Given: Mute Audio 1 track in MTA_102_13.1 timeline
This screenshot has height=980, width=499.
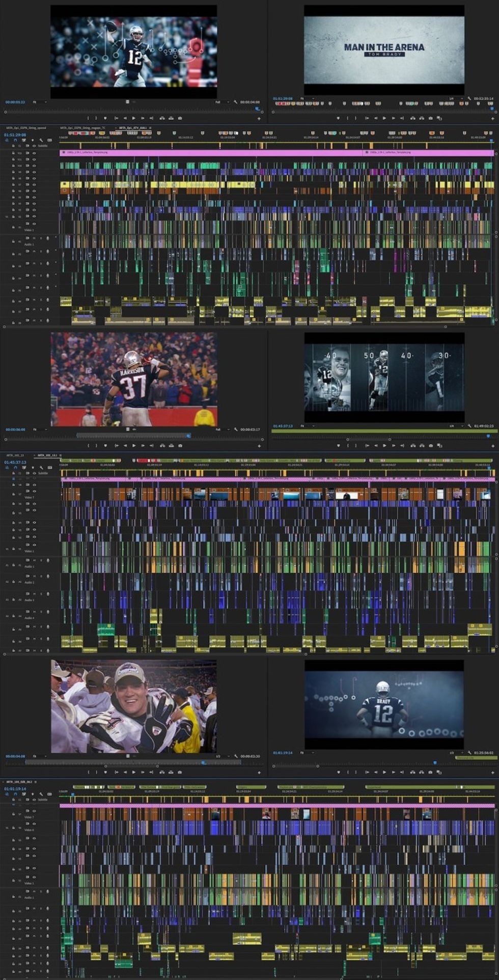Looking at the screenshot, I should click(x=35, y=560).
